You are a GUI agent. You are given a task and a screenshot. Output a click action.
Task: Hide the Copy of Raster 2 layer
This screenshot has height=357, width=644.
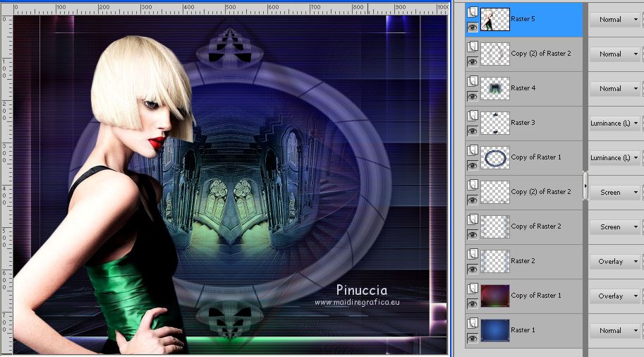coord(473,234)
